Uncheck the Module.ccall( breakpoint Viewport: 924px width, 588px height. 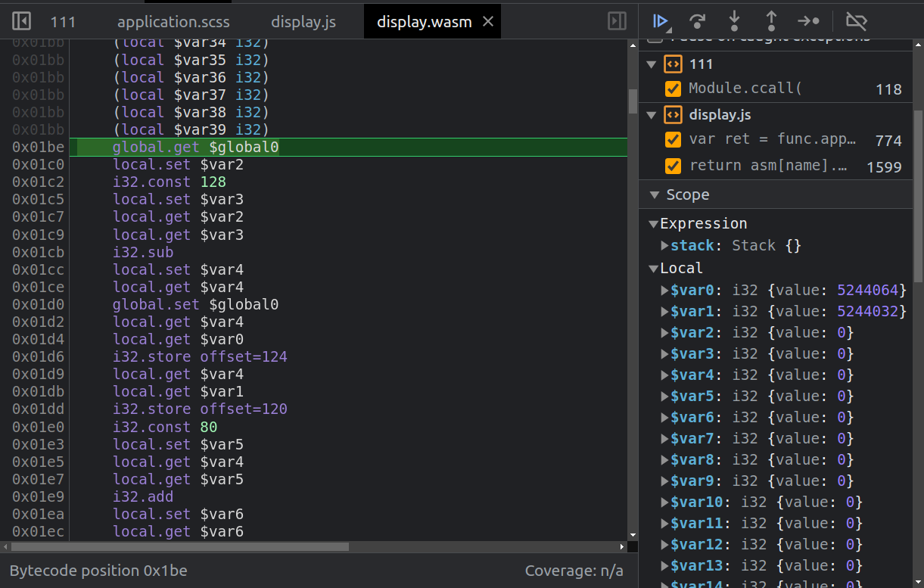[x=673, y=89]
